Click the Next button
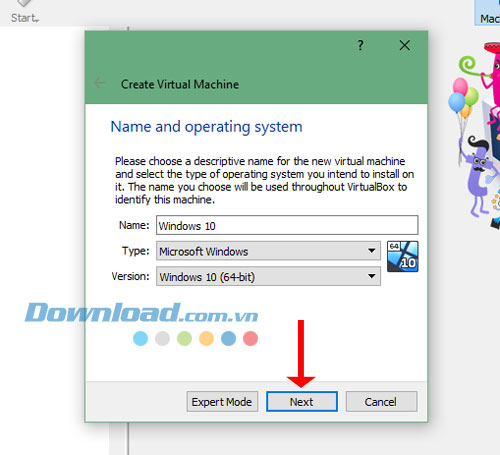The height and width of the screenshot is (455, 500). [302, 402]
